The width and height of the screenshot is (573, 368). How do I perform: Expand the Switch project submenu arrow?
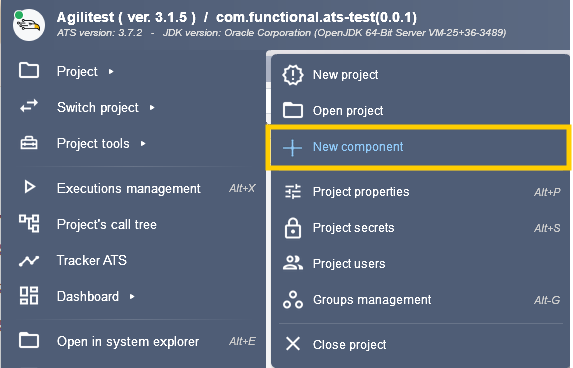pos(152,107)
